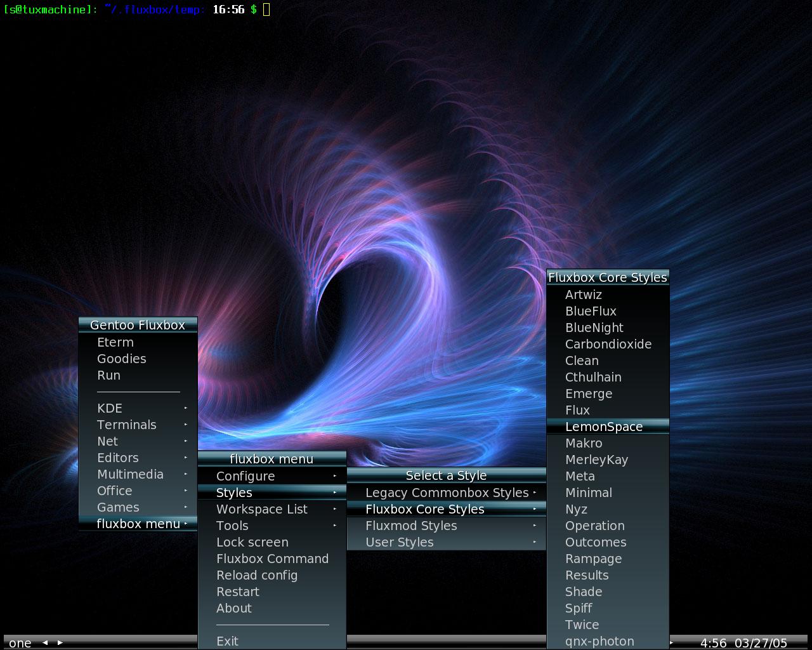Choose Lock screen
812x650 pixels.
[x=272, y=542]
